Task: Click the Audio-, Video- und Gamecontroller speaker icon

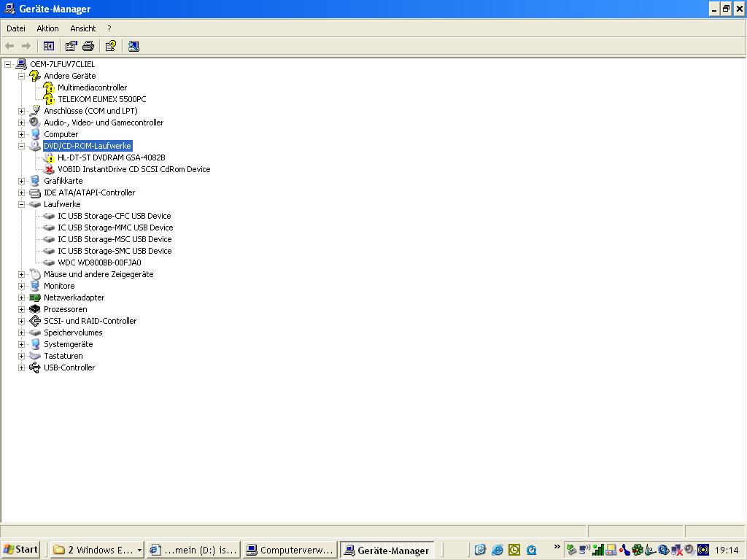Action: 35,122
